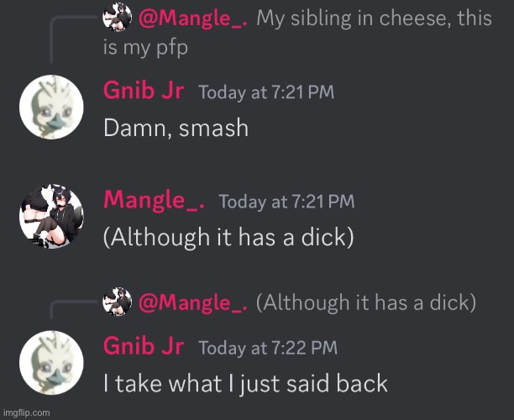Image resolution: width=514 pixels, height=420 pixels.
Task: Click timestamp "Today at 7:21 PM" beside Gnib Jr
Action: 266,92
